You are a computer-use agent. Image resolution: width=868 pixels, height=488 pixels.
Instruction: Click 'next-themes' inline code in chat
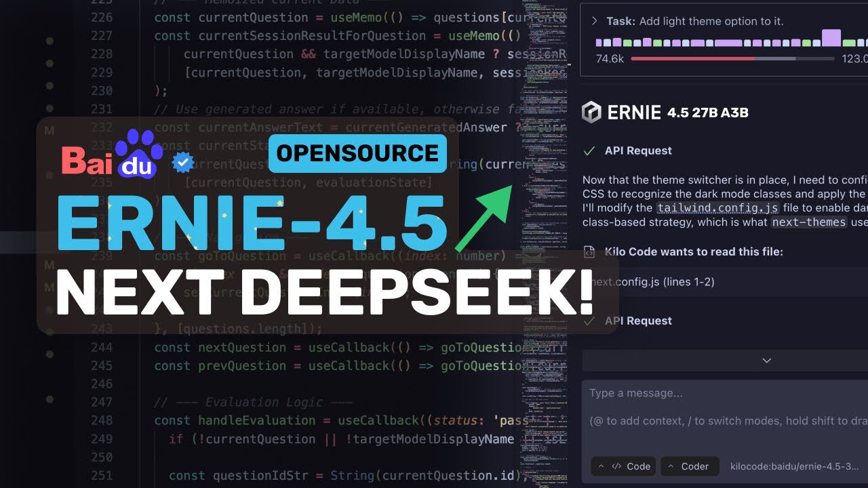[808, 222]
